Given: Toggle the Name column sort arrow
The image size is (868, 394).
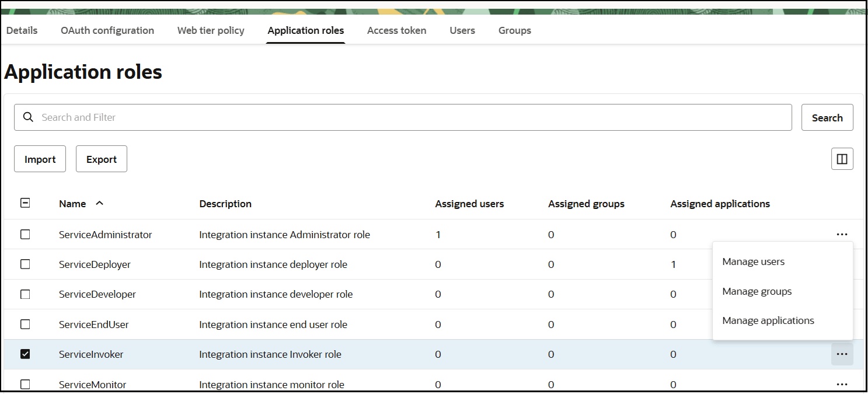Looking at the screenshot, I should (x=99, y=203).
